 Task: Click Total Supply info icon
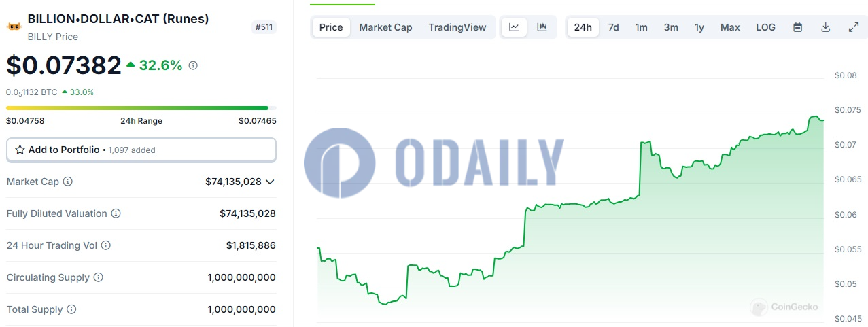71,309
